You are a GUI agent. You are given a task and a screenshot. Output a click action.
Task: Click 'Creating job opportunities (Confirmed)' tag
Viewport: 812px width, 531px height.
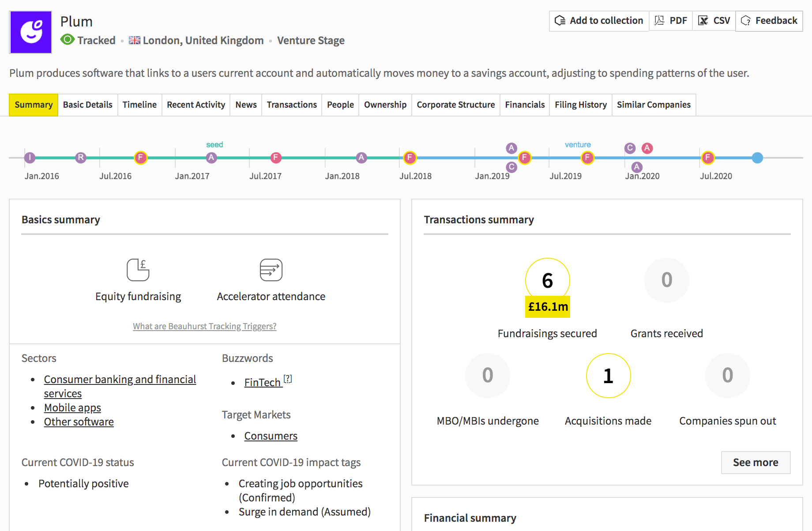click(x=301, y=490)
